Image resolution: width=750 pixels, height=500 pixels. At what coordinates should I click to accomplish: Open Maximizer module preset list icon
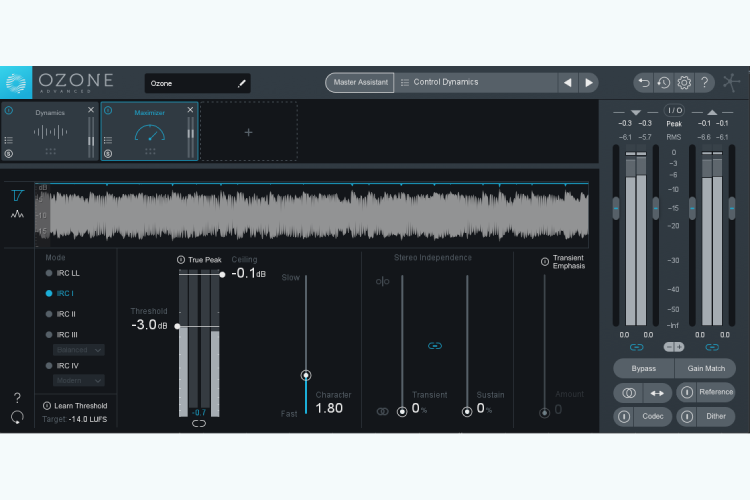[108, 140]
